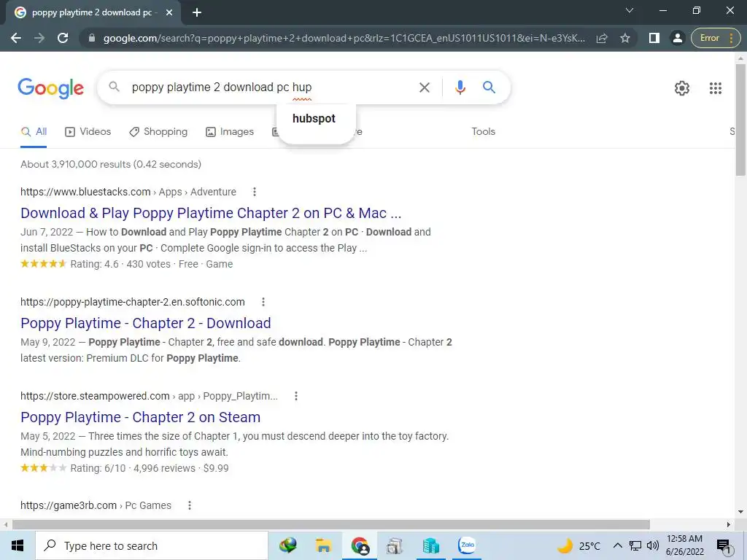
Task: Switch to the Shopping tab
Action: point(158,132)
